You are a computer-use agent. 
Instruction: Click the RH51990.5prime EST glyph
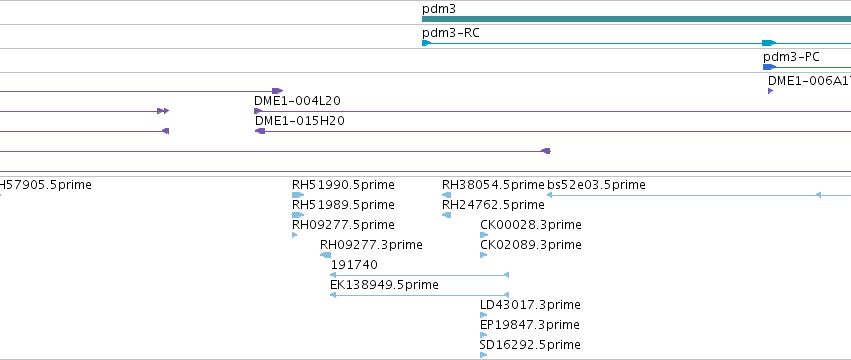(x=298, y=195)
